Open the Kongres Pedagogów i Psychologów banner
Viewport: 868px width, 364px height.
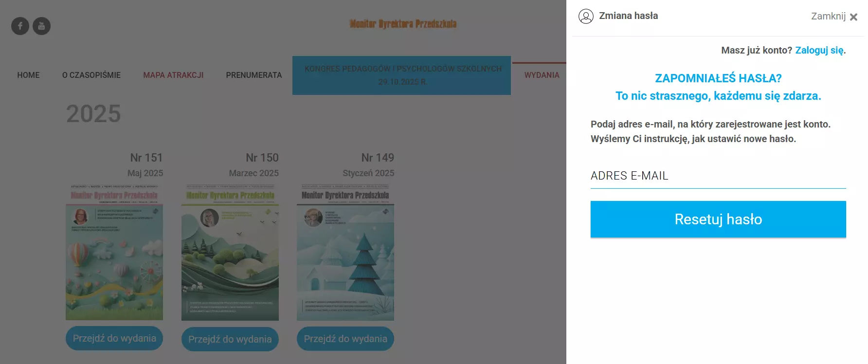401,75
